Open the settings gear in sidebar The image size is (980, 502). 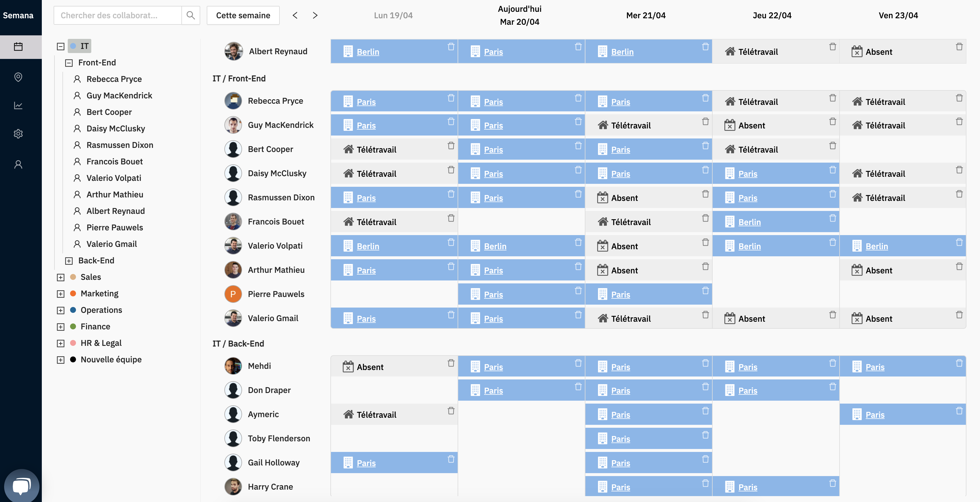18,133
